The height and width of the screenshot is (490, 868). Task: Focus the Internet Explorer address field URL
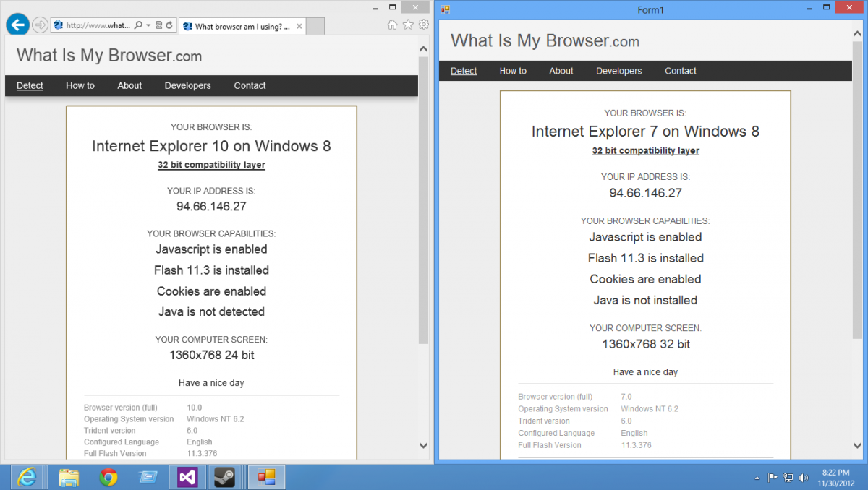98,25
